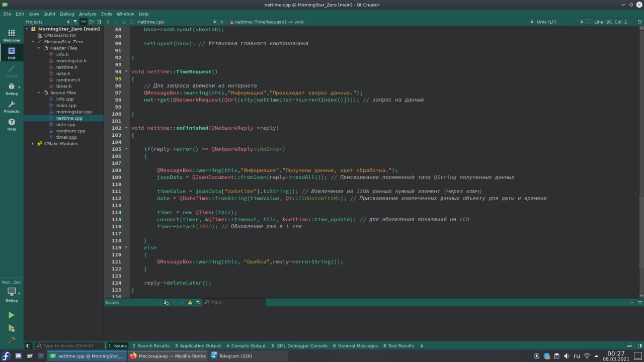Open the Fedora application launcher
The height and width of the screenshot is (362, 644).
(x=7, y=356)
